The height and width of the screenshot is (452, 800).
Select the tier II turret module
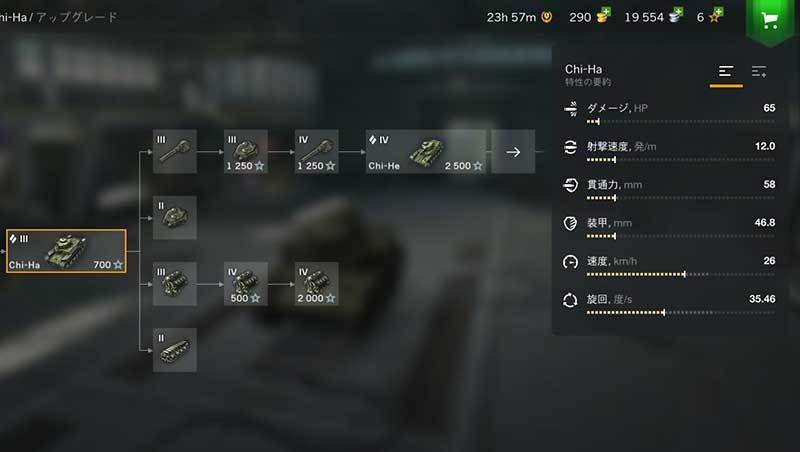[174, 218]
